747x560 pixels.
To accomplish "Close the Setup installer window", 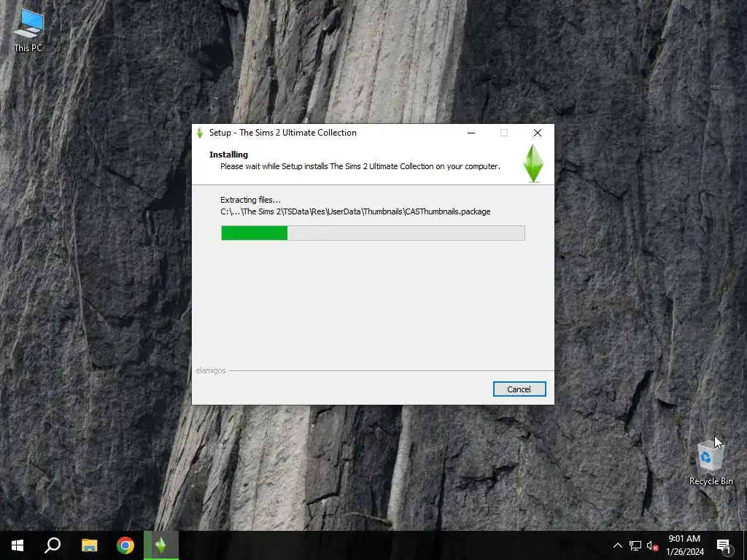I will click(538, 133).
